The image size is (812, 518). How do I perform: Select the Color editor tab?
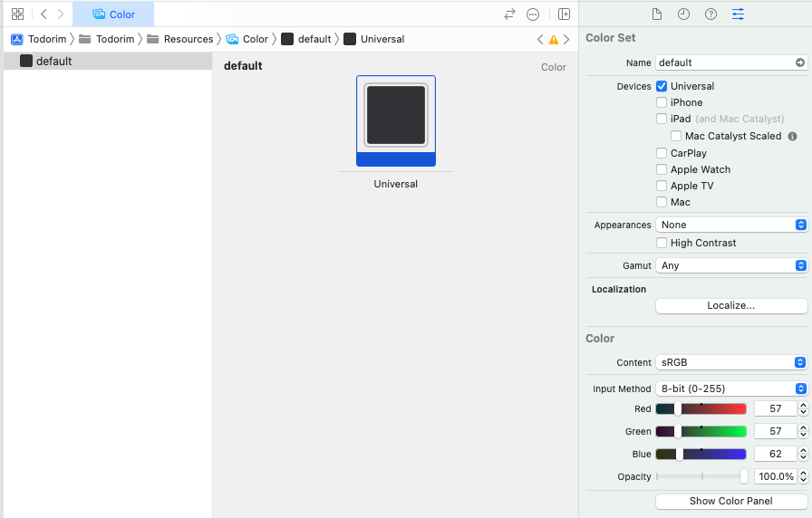coord(113,14)
